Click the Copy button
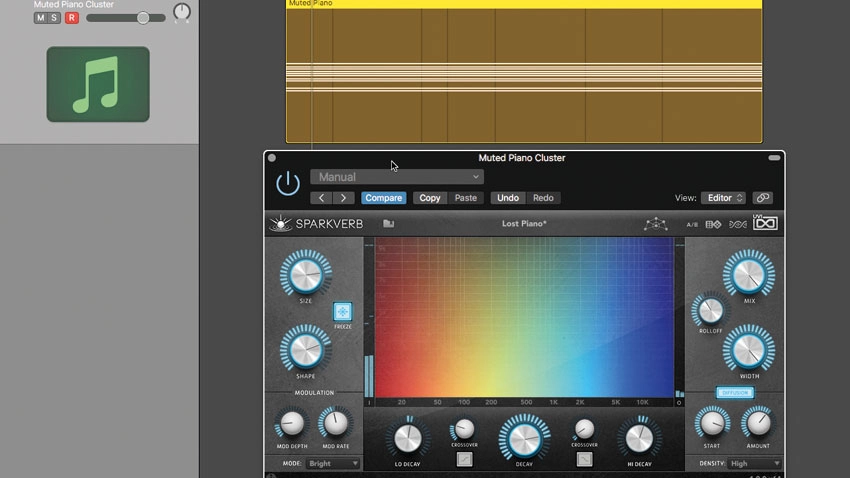The width and height of the screenshot is (850, 478). (x=430, y=198)
